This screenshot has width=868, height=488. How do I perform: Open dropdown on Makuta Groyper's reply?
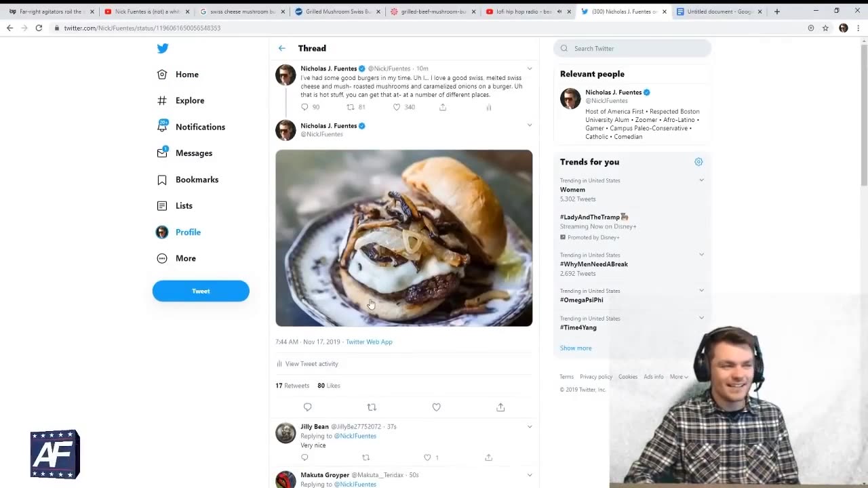pyautogui.click(x=530, y=475)
